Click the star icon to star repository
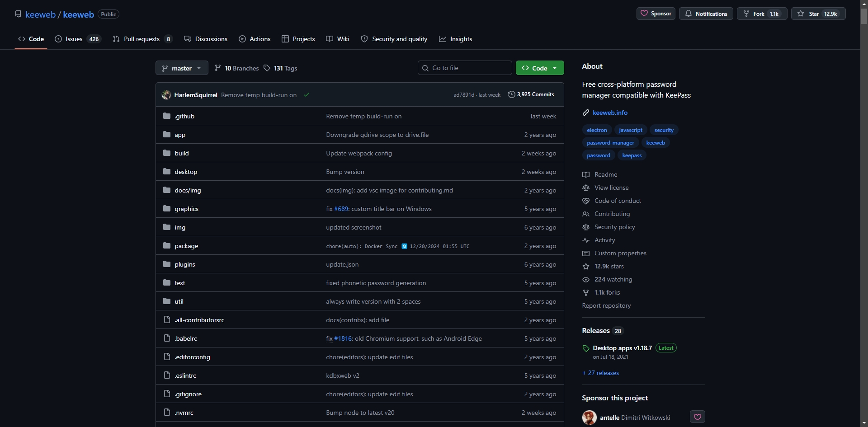Screen dimensions: 868x427 point(801,14)
